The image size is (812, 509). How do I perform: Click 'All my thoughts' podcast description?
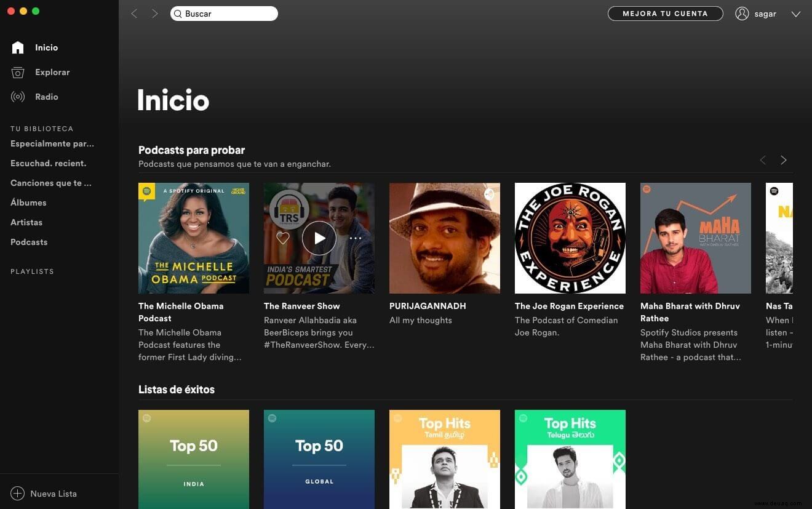point(421,320)
